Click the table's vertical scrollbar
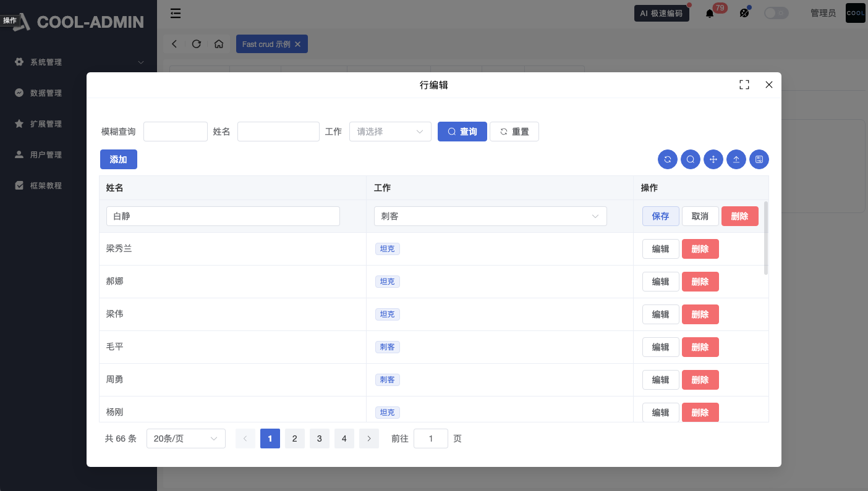This screenshot has width=868, height=491. (x=766, y=238)
